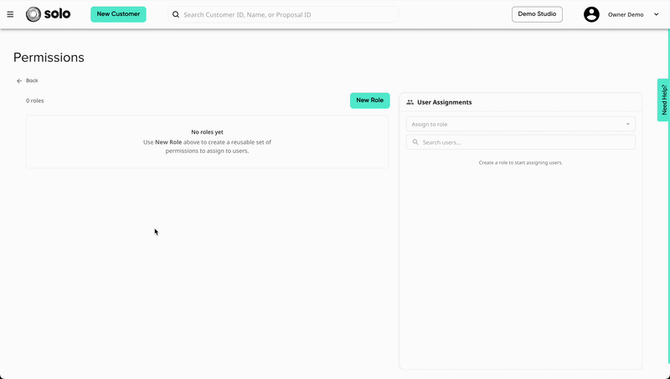Click the No roles yet message
This screenshot has width=670, height=379.
tap(207, 132)
